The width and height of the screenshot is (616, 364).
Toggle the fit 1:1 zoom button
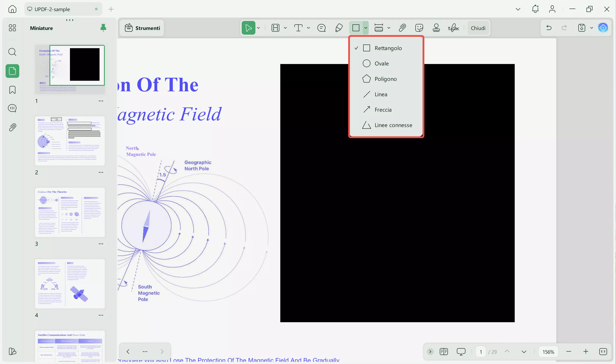(x=603, y=352)
